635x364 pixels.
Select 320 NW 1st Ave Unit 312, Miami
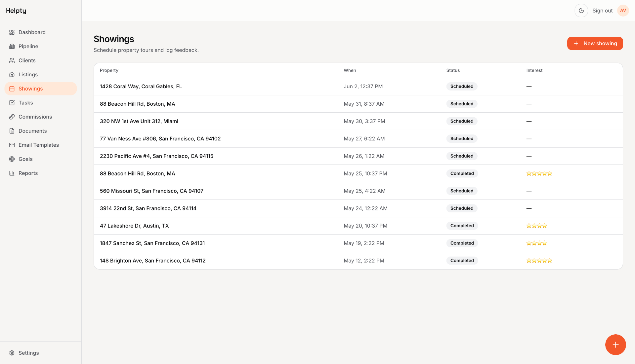pyautogui.click(x=358, y=122)
